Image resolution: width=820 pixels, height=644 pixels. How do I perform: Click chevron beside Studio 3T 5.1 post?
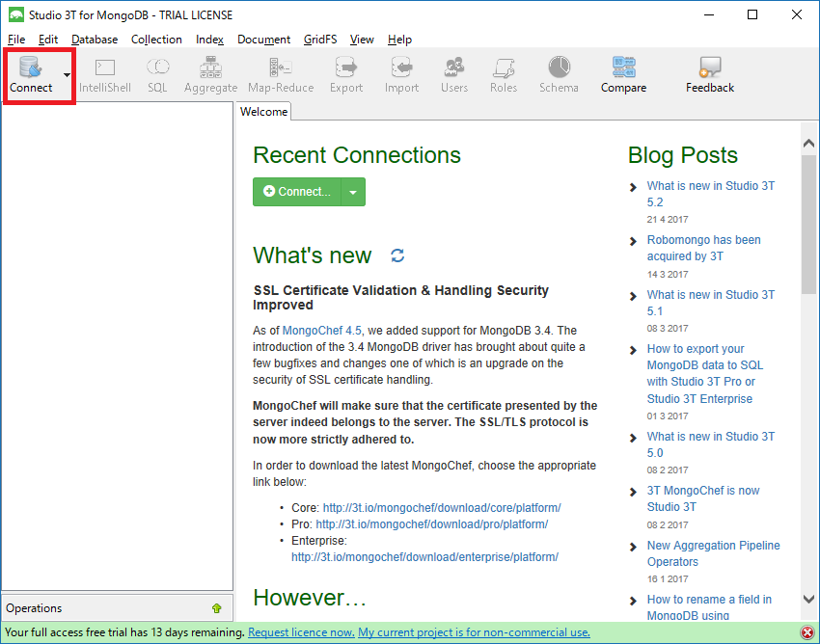click(633, 296)
